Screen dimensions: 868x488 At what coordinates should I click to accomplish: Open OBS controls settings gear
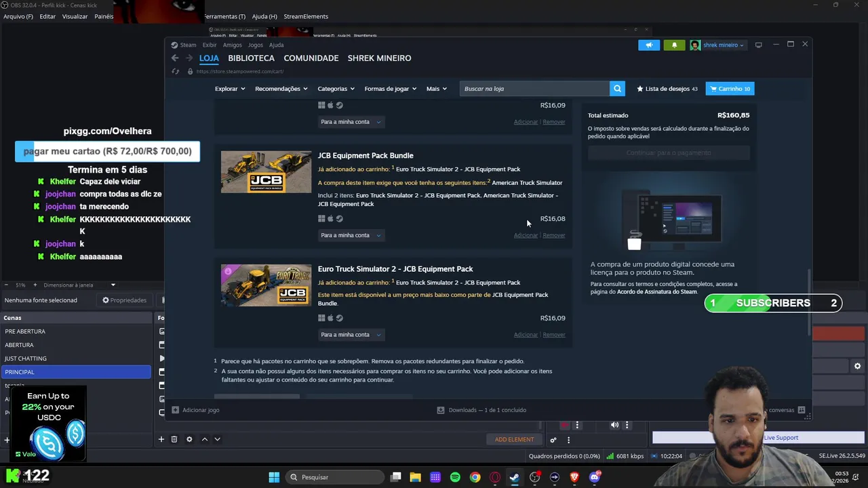(x=857, y=366)
